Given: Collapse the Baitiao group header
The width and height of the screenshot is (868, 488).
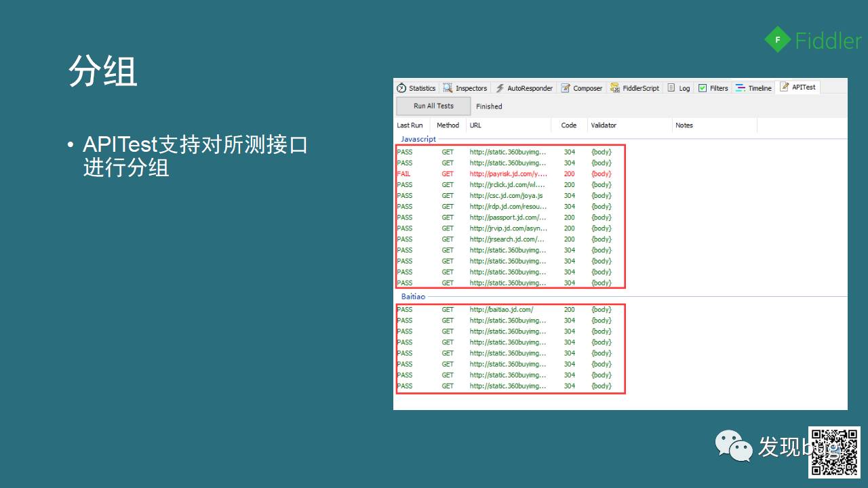Looking at the screenshot, I should click(413, 296).
